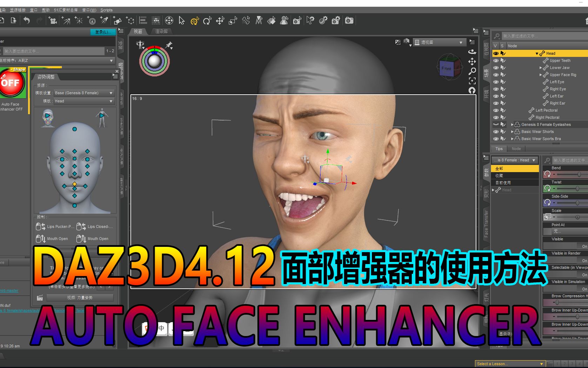Open the Joint Editor bone tool
This screenshot has height=368, width=588.
click(246, 21)
